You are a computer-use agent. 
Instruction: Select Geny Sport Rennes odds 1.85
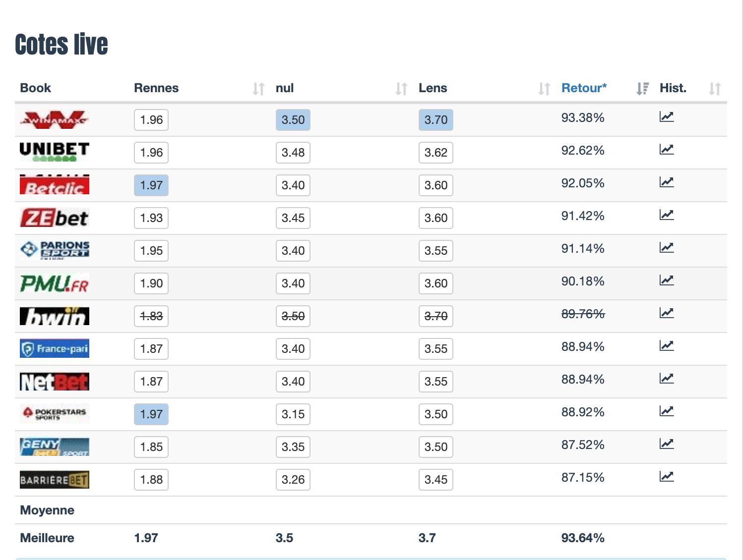point(151,447)
